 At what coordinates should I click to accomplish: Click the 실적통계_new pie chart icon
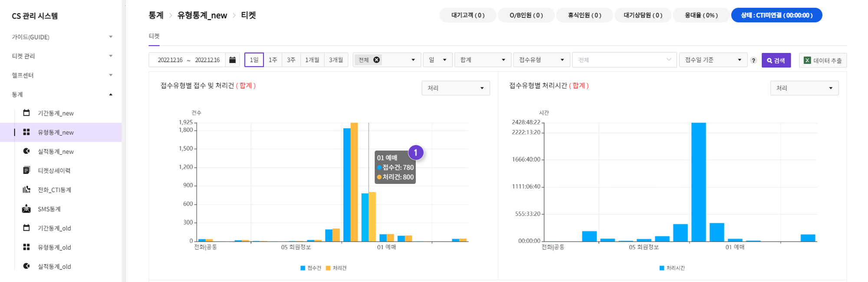pyautogui.click(x=26, y=151)
